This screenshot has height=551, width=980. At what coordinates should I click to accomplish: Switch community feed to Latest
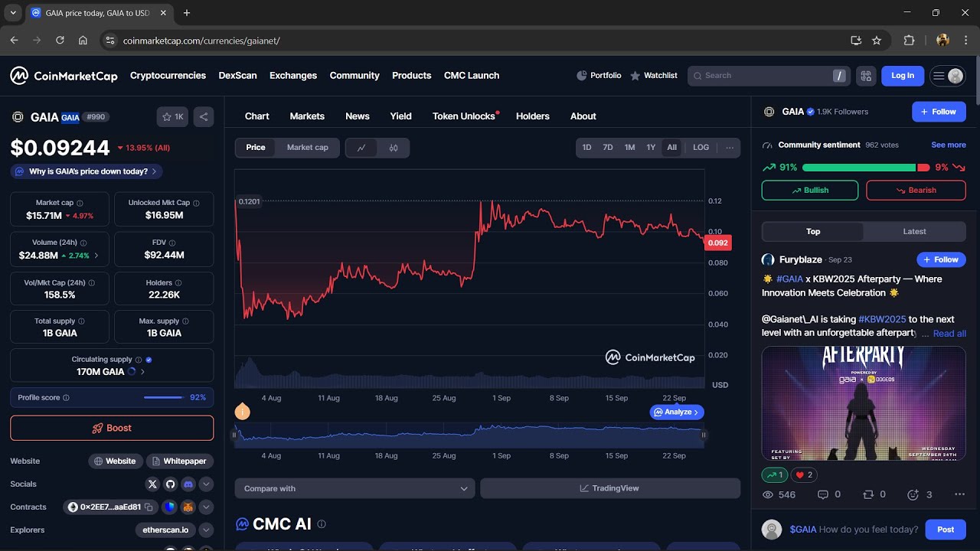pos(914,232)
